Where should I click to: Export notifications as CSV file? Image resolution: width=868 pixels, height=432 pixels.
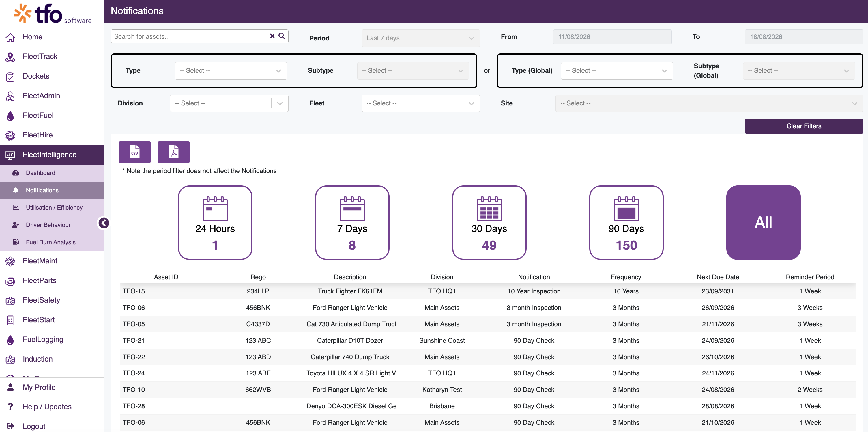pyautogui.click(x=134, y=152)
